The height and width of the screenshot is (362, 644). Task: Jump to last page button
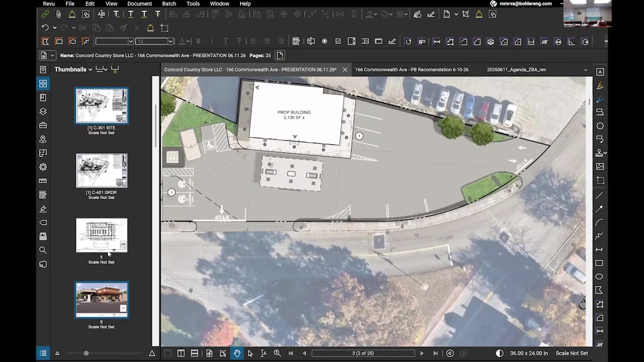coord(435,353)
